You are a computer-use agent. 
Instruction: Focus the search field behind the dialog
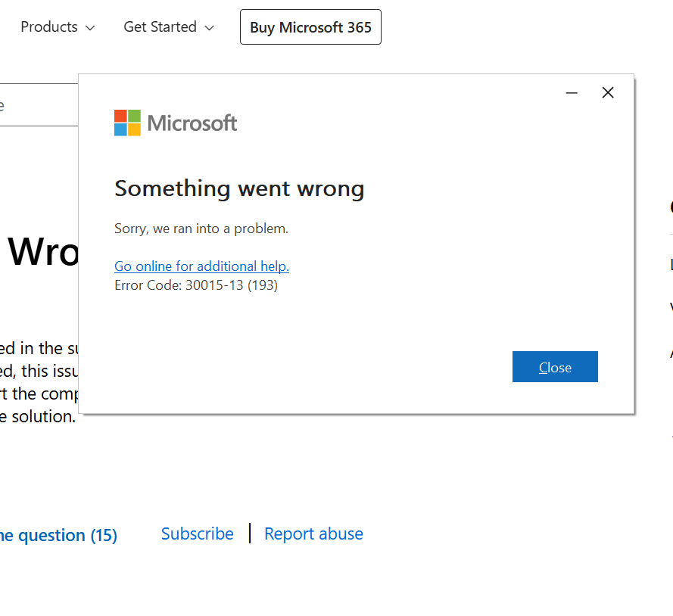click(x=38, y=105)
